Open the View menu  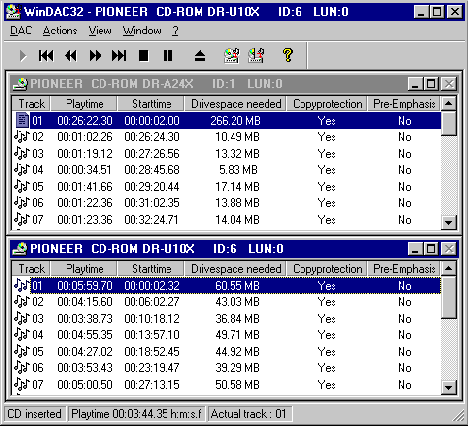pyautogui.click(x=100, y=31)
